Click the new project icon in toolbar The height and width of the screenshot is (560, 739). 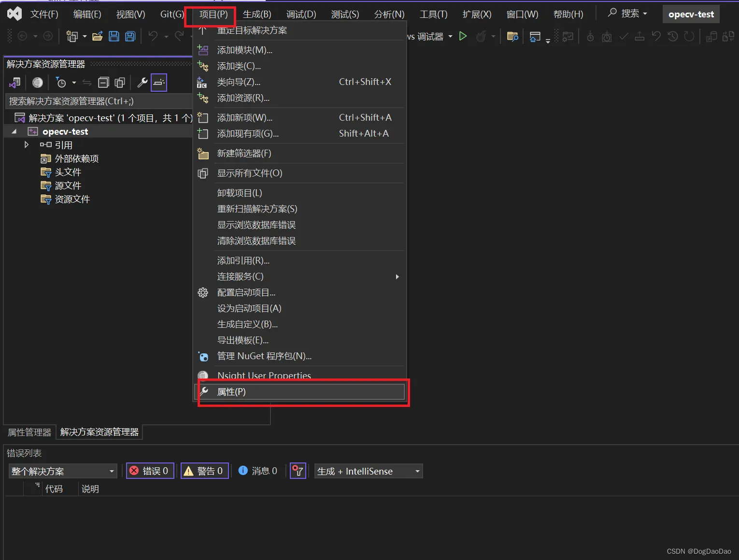coord(72,36)
